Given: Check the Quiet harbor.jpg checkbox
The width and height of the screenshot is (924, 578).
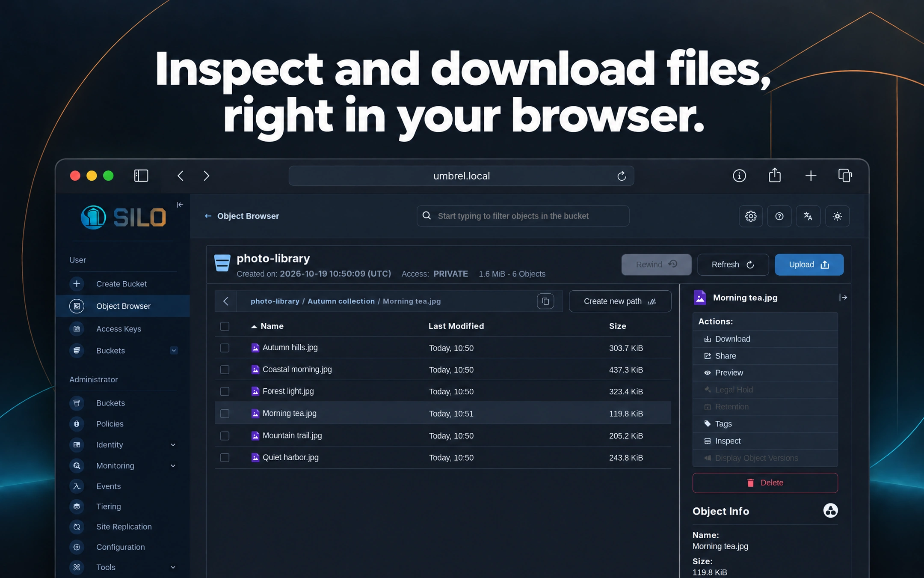Looking at the screenshot, I should click(x=225, y=458).
